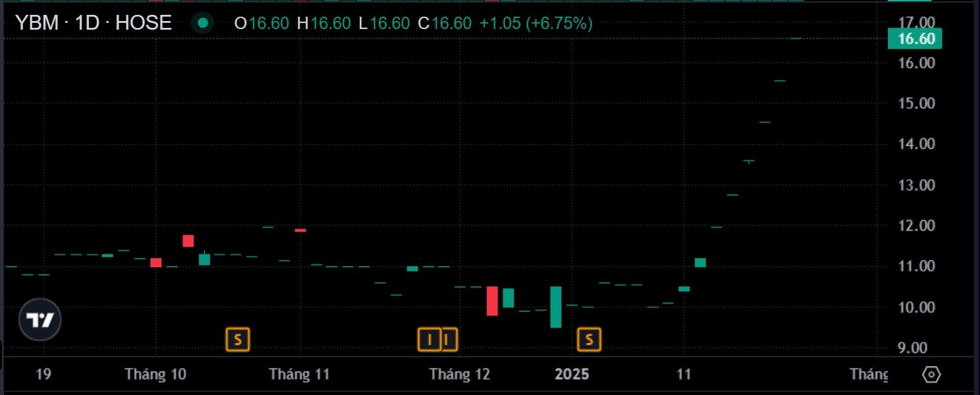Click the low value L16.60
This screenshot has height=395, width=980.
click(384, 23)
